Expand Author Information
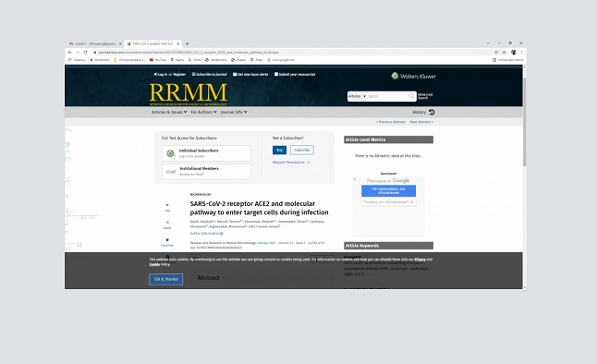 click(x=206, y=234)
